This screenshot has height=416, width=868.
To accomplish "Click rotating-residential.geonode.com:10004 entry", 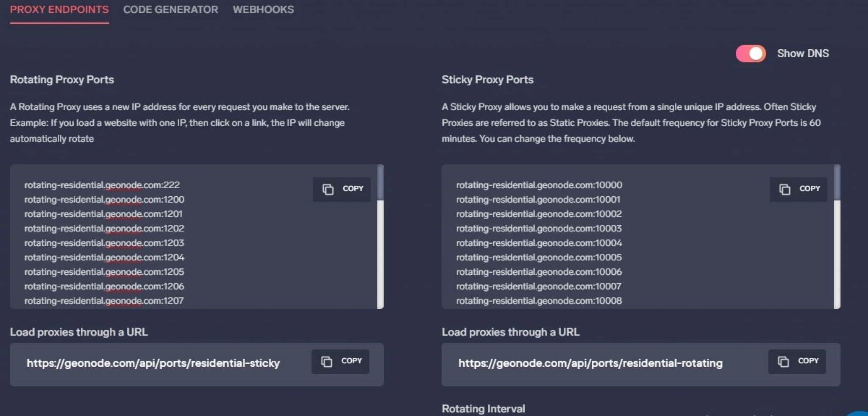I will click(539, 243).
